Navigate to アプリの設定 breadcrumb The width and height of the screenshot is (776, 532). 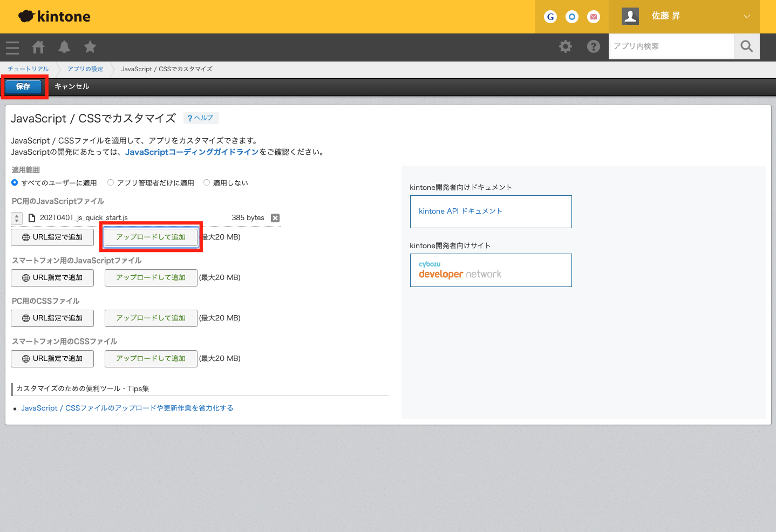85,69
